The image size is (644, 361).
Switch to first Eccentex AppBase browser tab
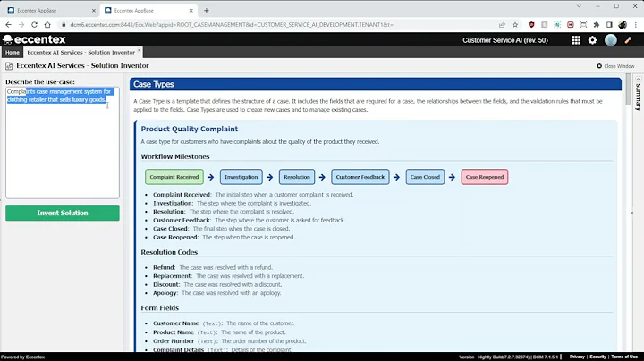click(x=49, y=10)
